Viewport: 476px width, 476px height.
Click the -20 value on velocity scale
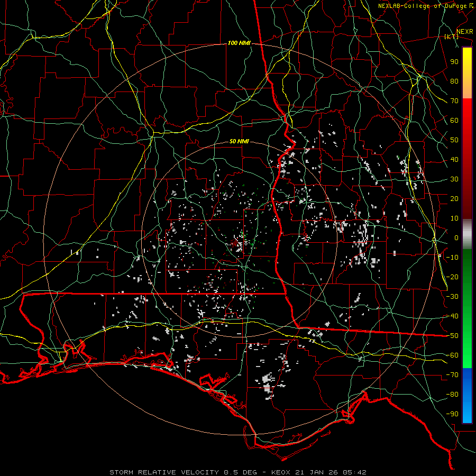[452, 277]
